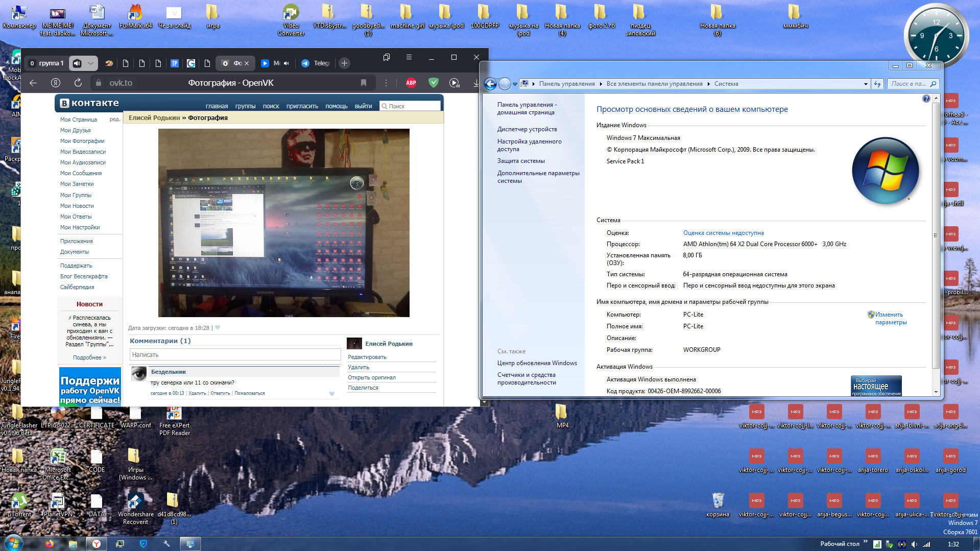This screenshot has width=980, height=551.
Task: Click the Yandex home button
Action: pos(56,83)
